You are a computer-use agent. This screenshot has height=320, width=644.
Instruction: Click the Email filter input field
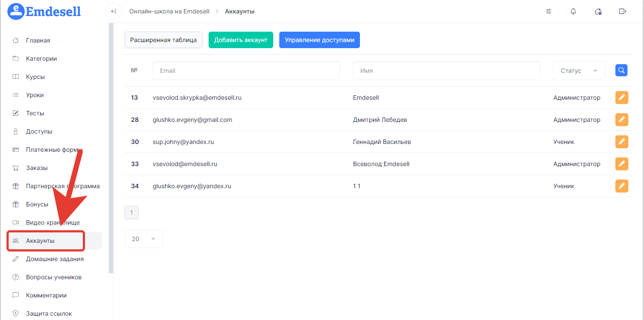click(246, 71)
